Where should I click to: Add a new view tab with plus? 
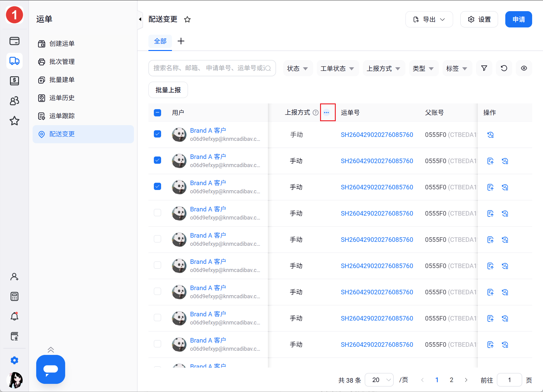pos(181,41)
